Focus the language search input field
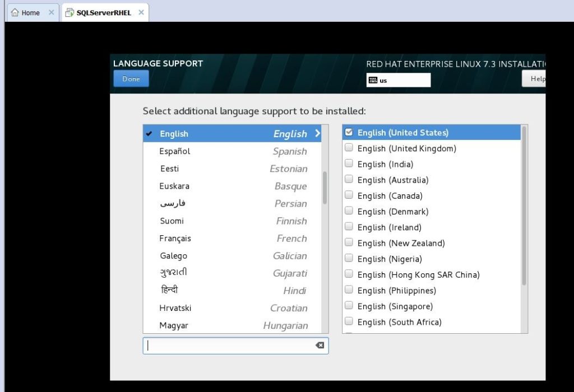 [x=230, y=346]
